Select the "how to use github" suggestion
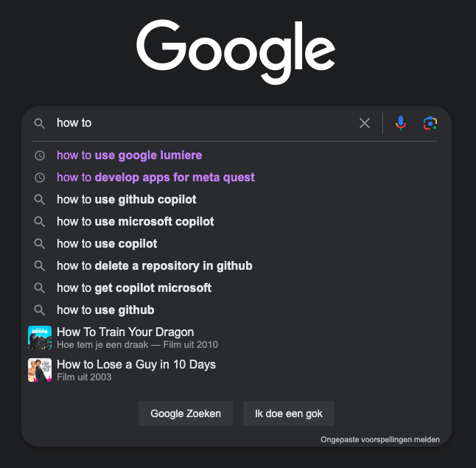 tap(105, 310)
